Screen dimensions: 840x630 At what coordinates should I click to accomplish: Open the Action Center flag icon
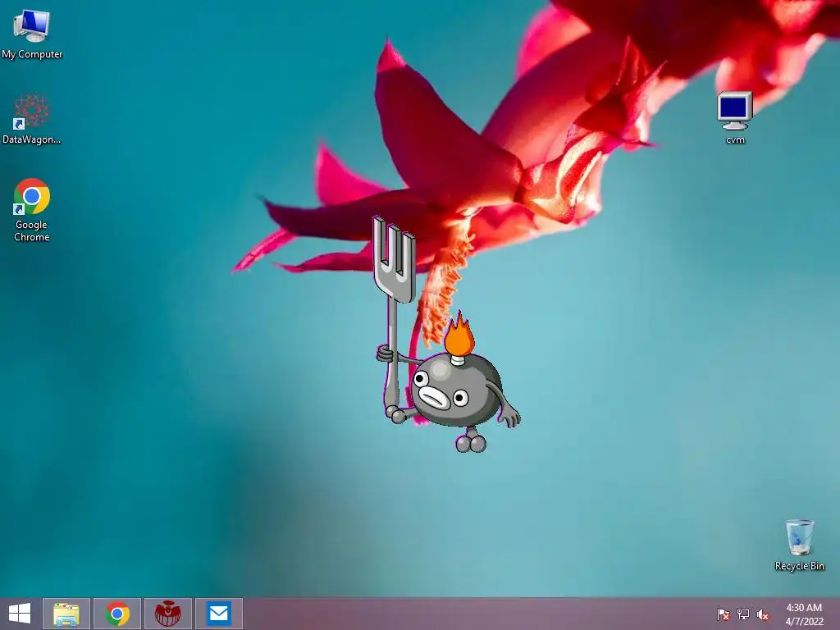pyautogui.click(x=724, y=614)
